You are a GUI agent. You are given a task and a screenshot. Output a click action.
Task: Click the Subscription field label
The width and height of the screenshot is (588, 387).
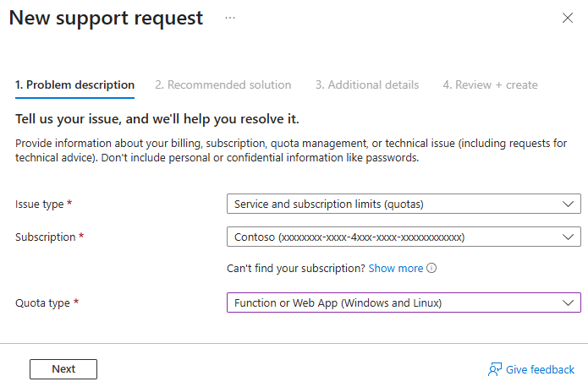coord(46,237)
